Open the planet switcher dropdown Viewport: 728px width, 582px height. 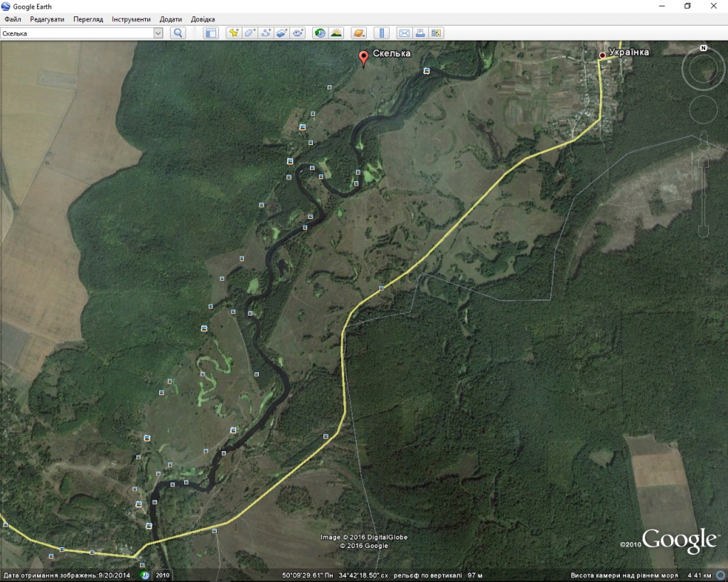(358, 33)
